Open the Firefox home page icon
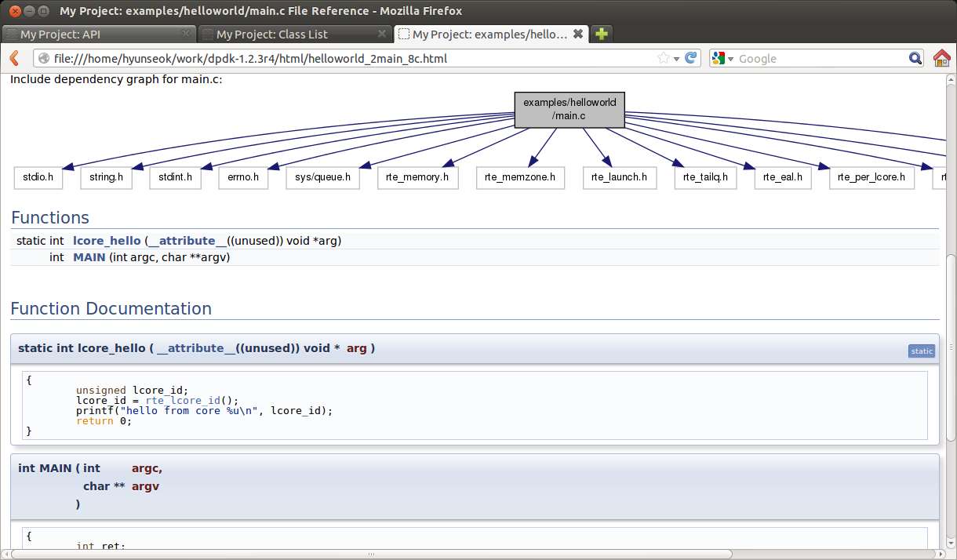This screenshot has height=560, width=957. [x=942, y=58]
